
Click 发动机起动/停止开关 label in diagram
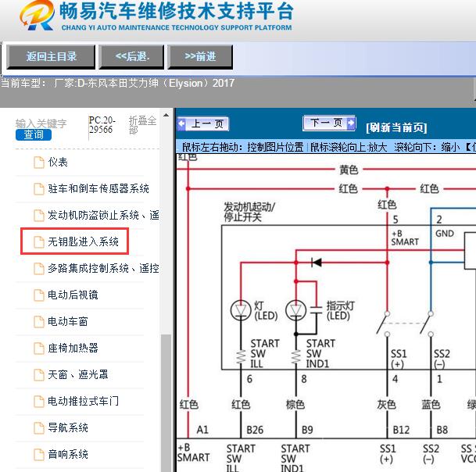[x=249, y=213]
